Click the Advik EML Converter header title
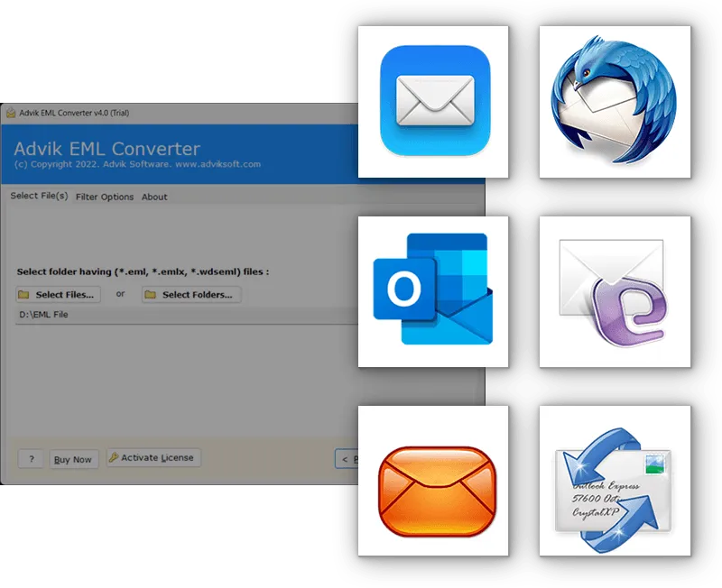 click(106, 149)
